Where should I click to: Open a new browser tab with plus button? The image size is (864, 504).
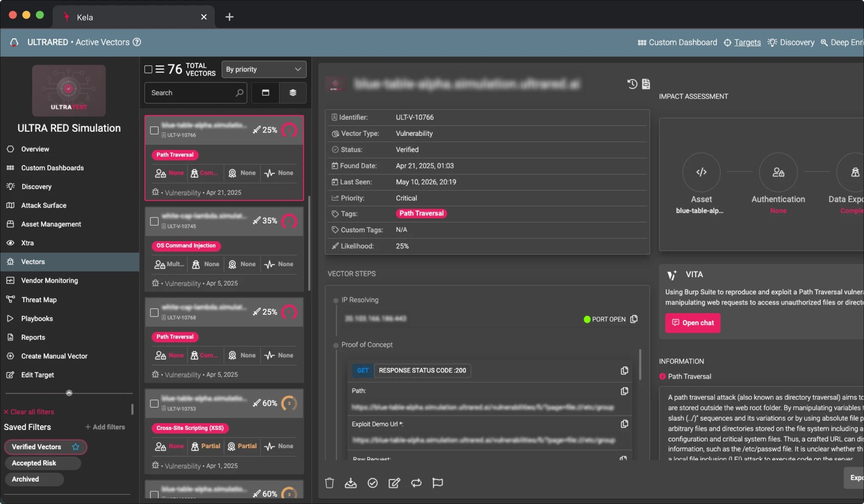[x=230, y=17]
